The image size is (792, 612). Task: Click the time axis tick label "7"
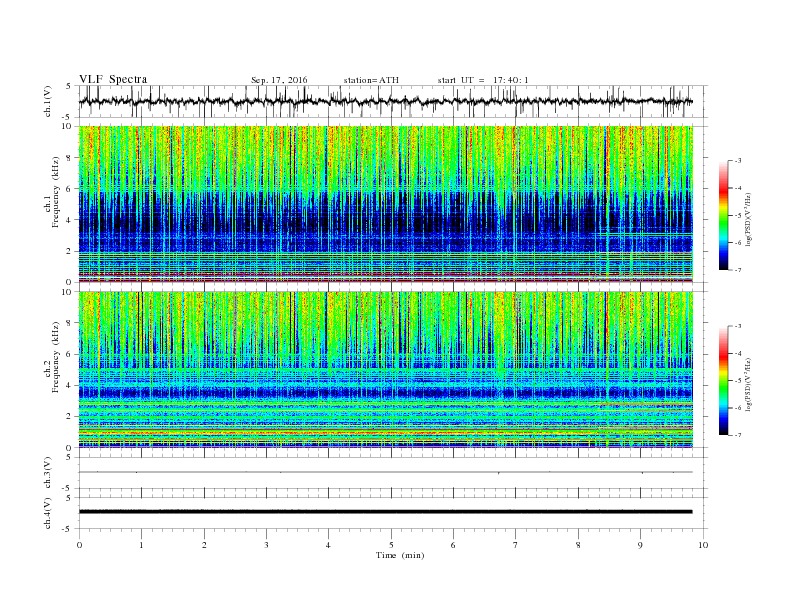click(x=516, y=545)
